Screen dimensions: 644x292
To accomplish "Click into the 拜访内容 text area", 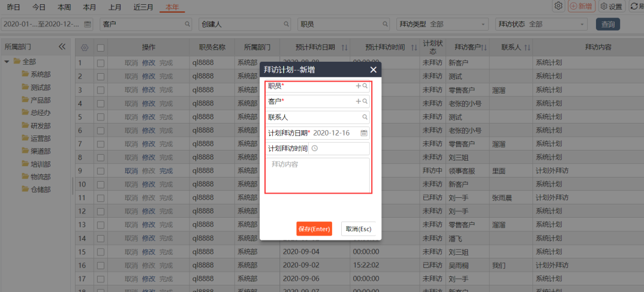I will (317, 175).
